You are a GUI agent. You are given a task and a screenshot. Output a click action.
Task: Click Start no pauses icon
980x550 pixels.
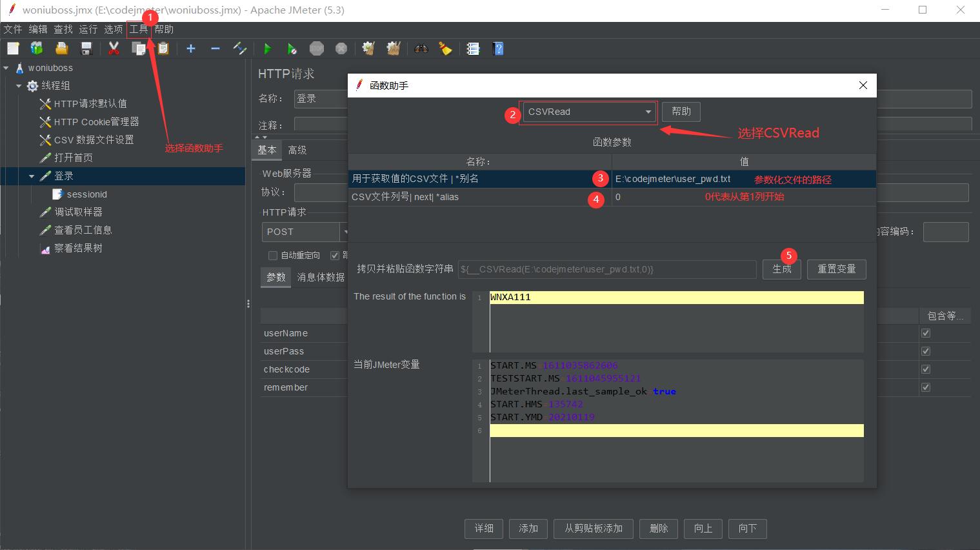pos(292,48)
